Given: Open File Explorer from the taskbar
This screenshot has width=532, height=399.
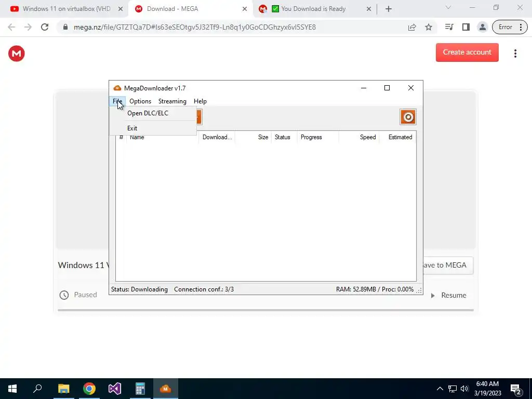Looking at the screenshot, I should (63, 389).
